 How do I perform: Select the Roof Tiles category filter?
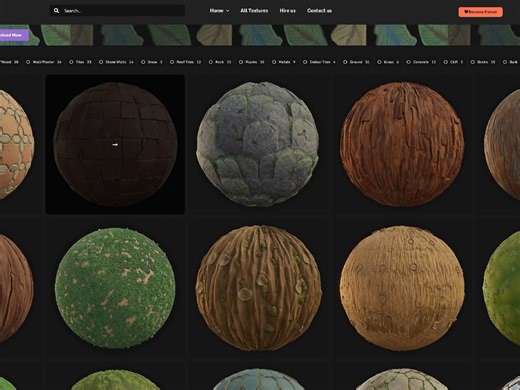coord(185,62)
